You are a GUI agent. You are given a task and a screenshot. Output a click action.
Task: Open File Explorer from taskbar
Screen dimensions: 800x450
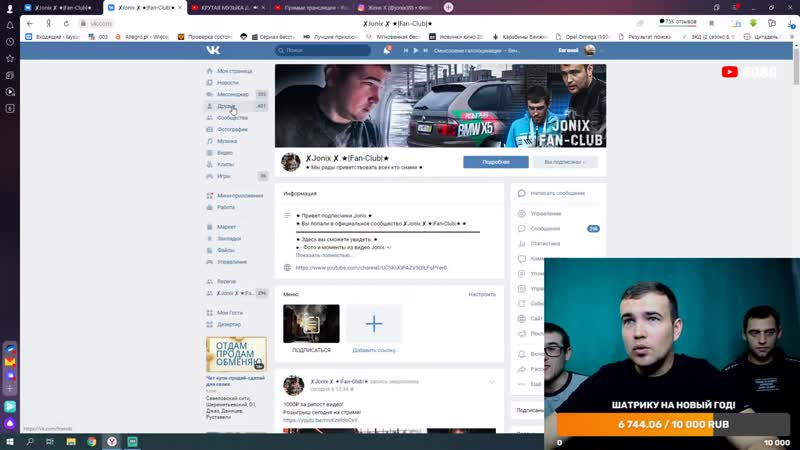[x=71, y=442]
